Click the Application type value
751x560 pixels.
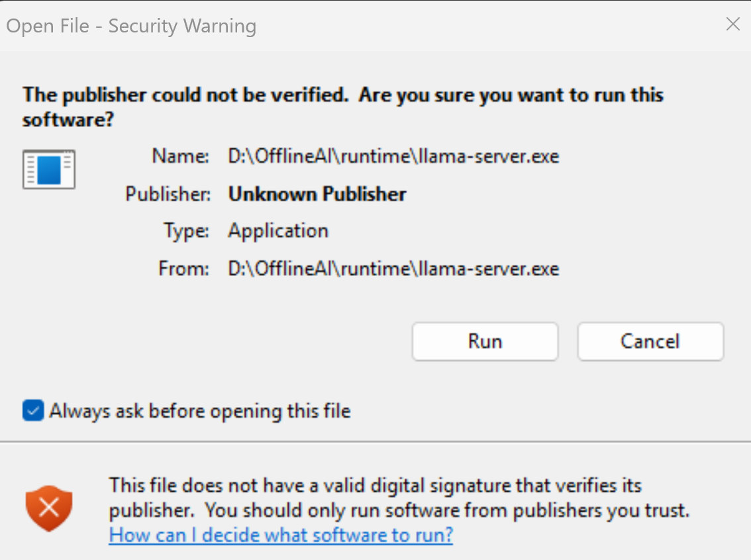click(278, 231)
